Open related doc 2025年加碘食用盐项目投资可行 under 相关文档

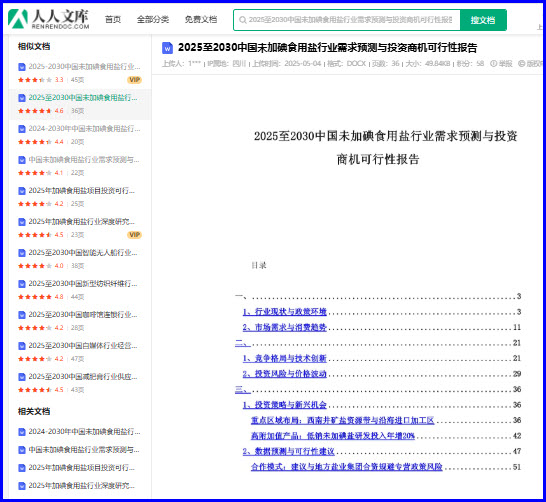click(x=81, y=468)
